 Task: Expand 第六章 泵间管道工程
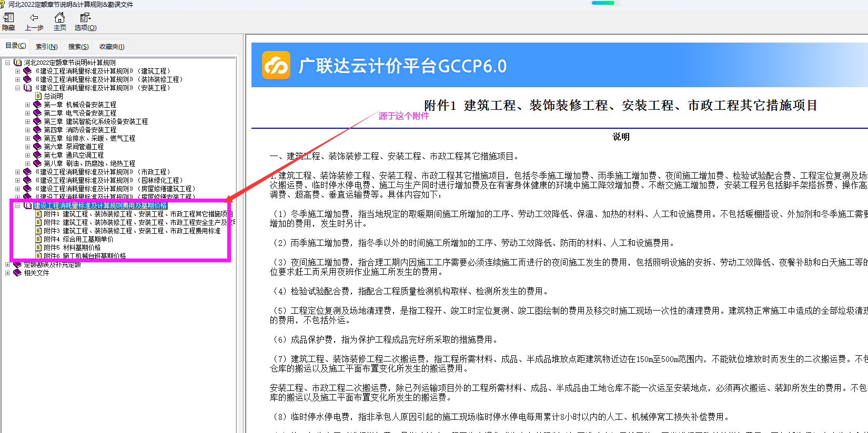click(27, 147)
